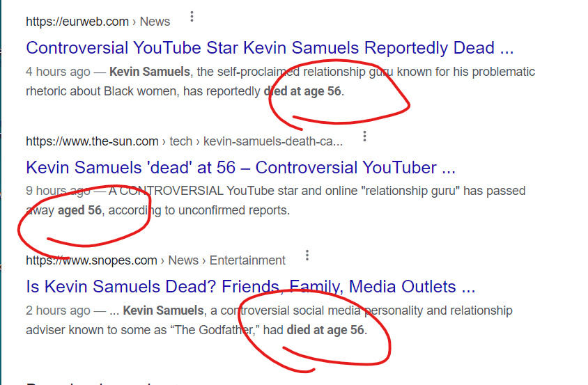This screenshot has width=588, height=385.
Task: Click the '9 hours ago' timestamp
Action: (58, 191)
